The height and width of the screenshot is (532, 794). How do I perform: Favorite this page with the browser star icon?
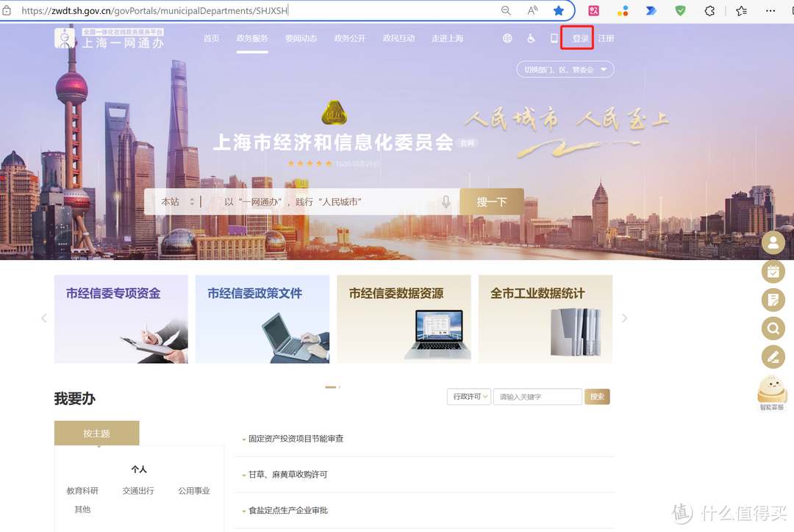pos(559,10)
